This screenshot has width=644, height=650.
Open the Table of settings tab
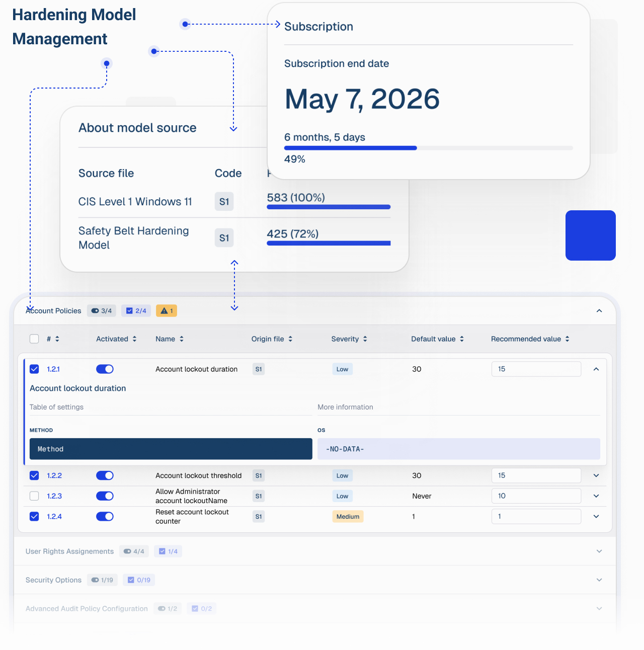(x=56, y=407)
